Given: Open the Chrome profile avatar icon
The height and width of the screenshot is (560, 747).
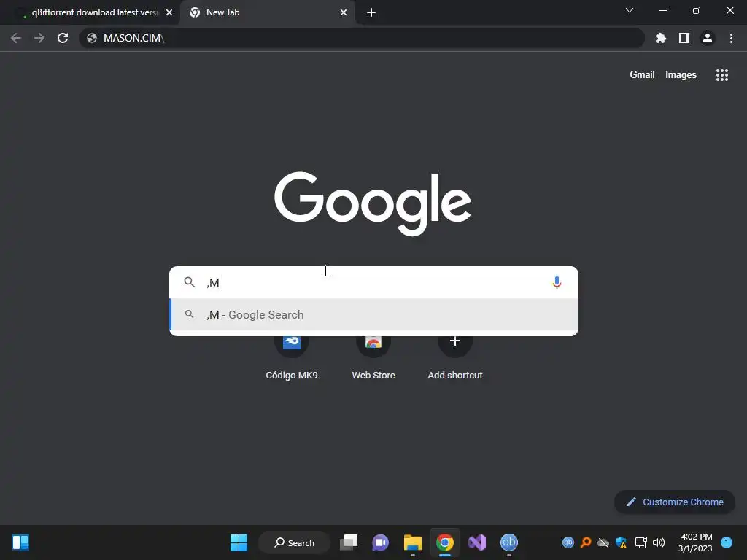Looking at the screenshot, I should (708, 38).
